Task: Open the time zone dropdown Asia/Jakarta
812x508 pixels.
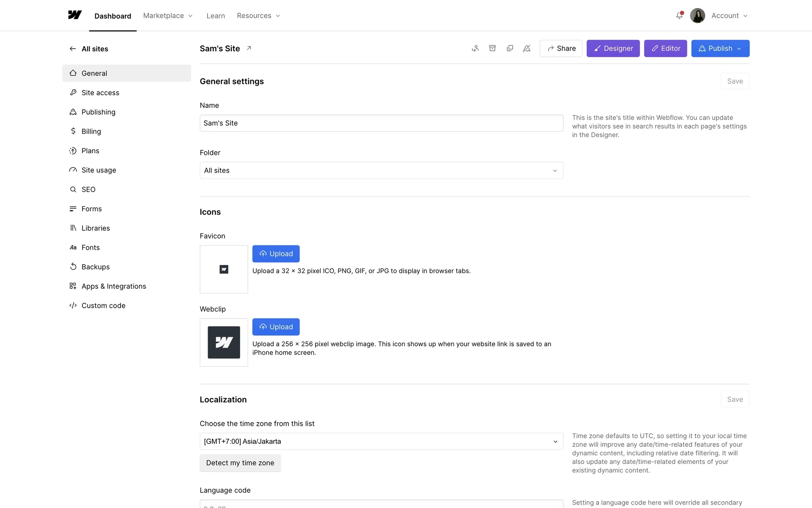Action: pos(381,441)
